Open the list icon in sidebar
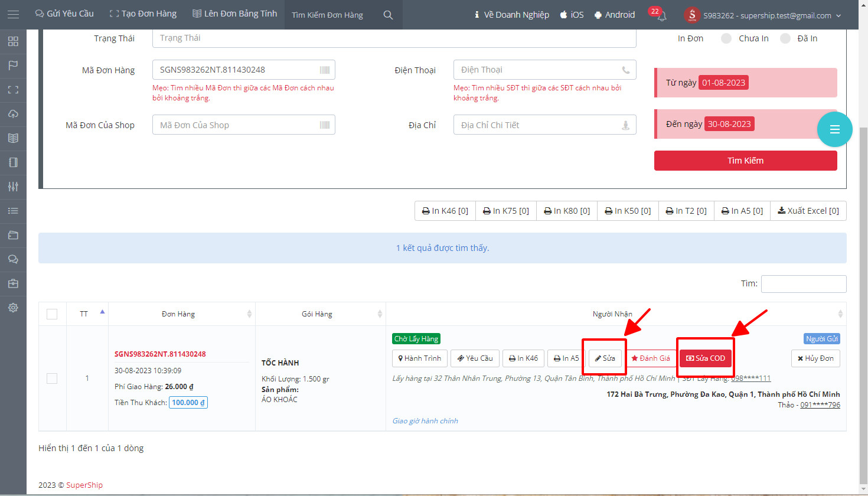This screenshot has width=868, height=496. click(13, 211)
